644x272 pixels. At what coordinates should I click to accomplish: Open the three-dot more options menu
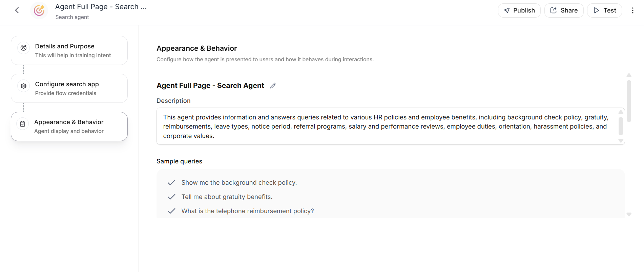coord(632,10)
